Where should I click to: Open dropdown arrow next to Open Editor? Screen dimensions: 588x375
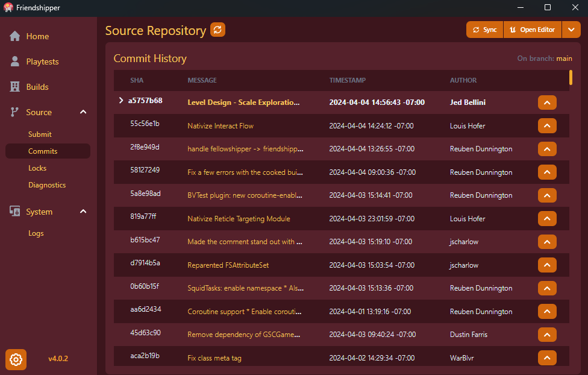pyautogui.click(x=571, y=30)
